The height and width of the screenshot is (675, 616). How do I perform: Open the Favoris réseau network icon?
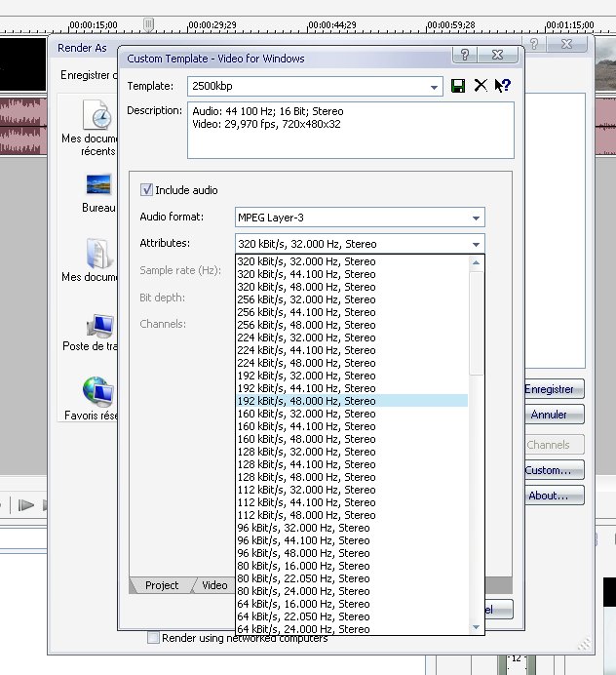[99, 392]
